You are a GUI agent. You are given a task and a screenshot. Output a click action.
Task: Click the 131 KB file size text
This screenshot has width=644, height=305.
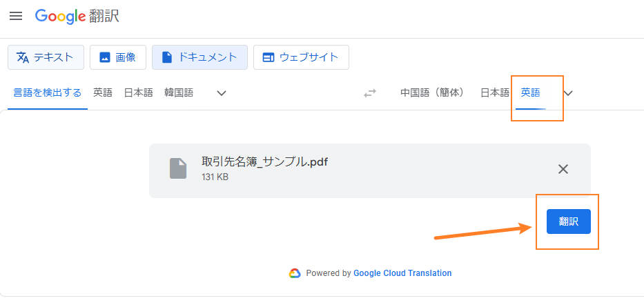tap(215, 177)
